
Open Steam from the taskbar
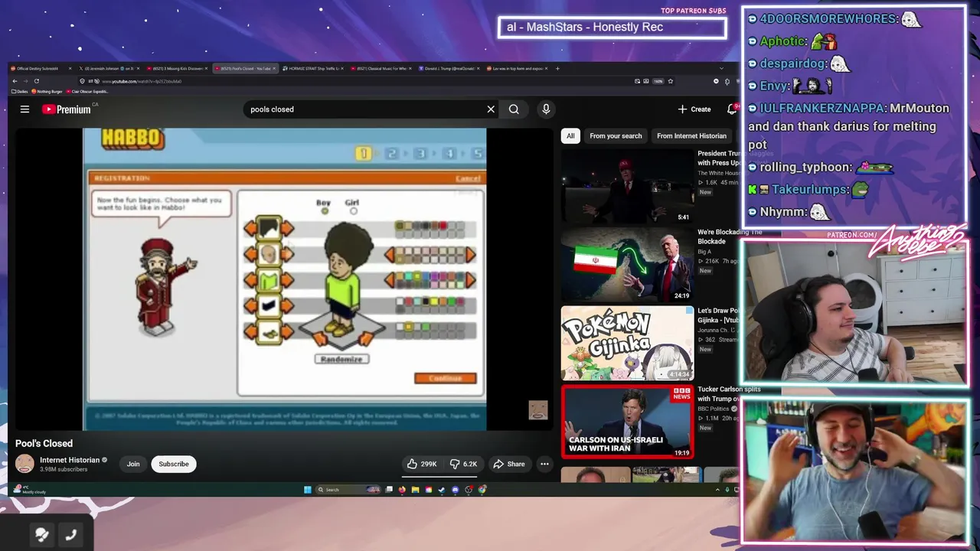tap(442, 490)
